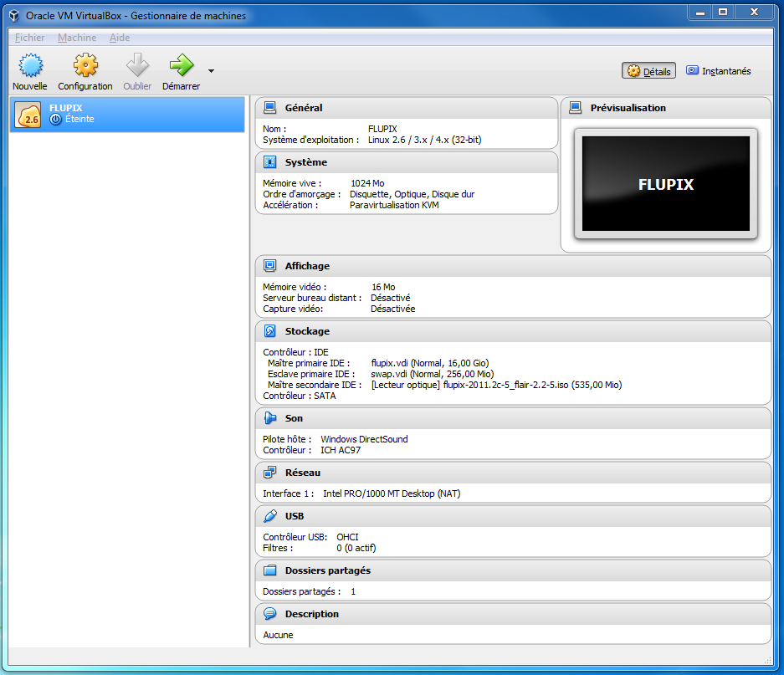The image size is (784, 675).
Task: Click the FLUPIX preview thumbnail
Action: (666, 183)
